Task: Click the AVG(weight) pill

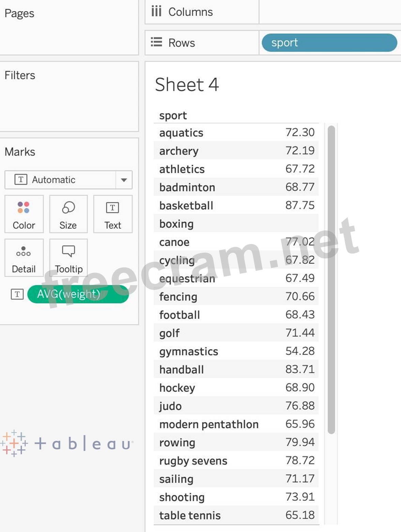Action: [78, 294]
